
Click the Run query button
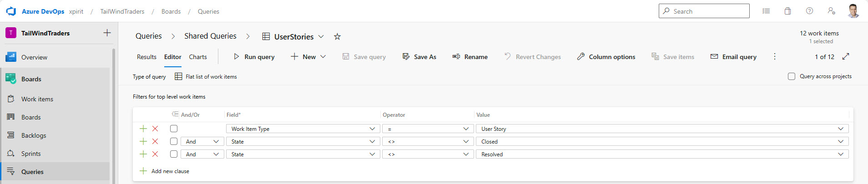click(254, 57)
